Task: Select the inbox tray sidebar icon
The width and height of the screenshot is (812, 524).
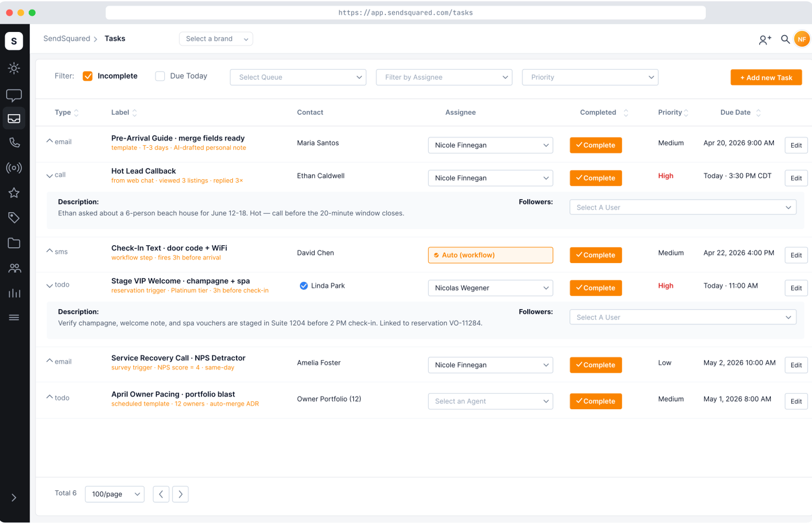Action: tap(14, 118)
